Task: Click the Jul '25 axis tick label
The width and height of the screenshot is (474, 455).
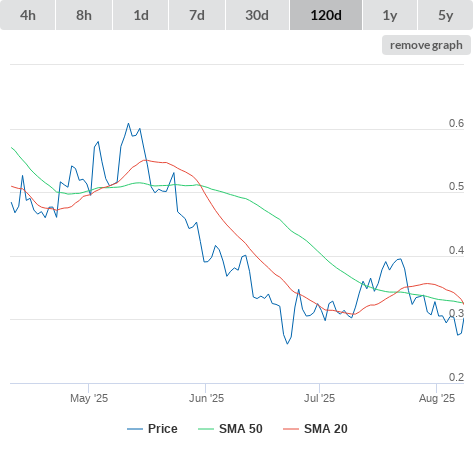Action: [x=319, y=398]
